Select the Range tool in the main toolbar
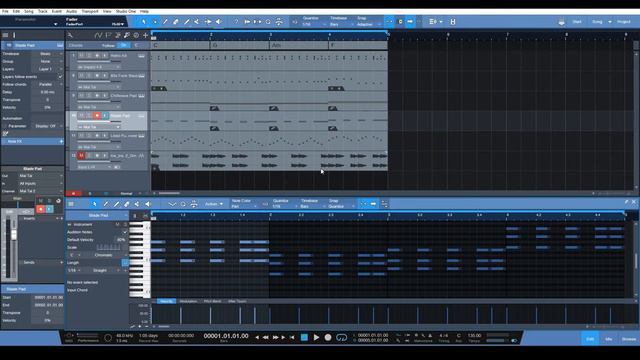This screenshot has height=360, width=640. 155,22
